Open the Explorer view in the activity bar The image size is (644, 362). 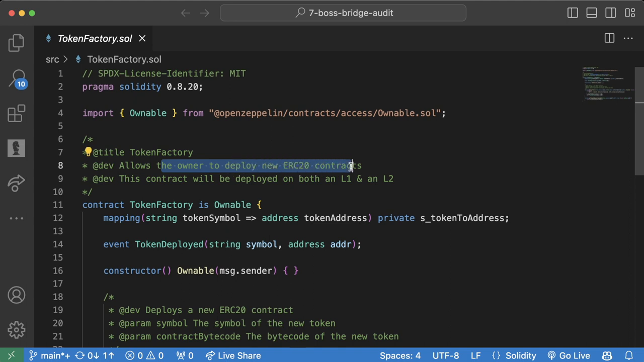[x=16, y=43]
